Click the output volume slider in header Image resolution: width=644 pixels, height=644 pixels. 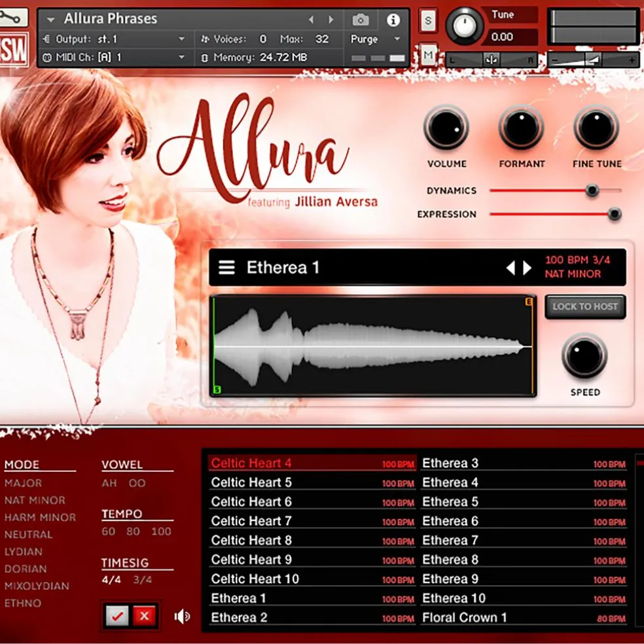(x=593, y=60)
